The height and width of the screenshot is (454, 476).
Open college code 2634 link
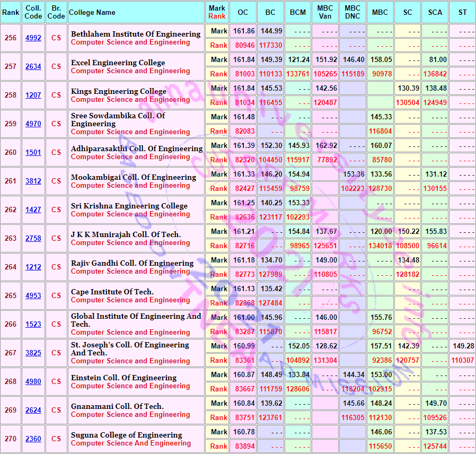[x=33, y=67]
